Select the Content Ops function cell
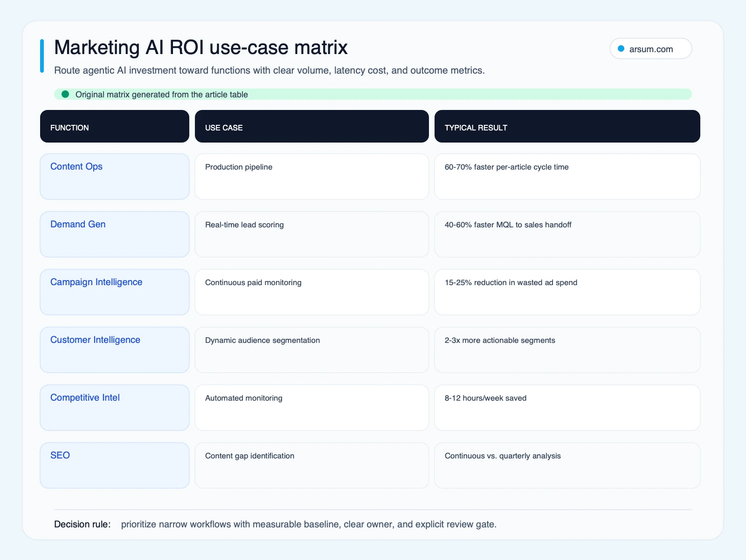Image resolution: width=746 pixels, height=560 pixels. [115, 177]
